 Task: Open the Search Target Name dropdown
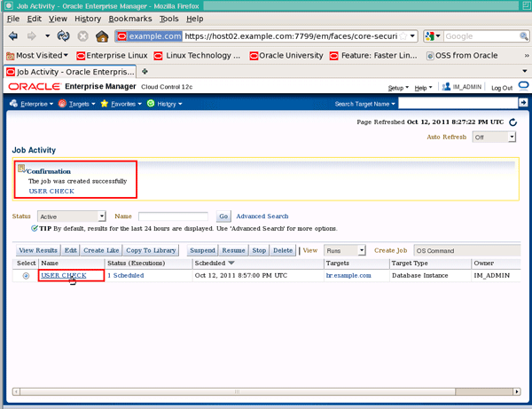coord(364,104)
